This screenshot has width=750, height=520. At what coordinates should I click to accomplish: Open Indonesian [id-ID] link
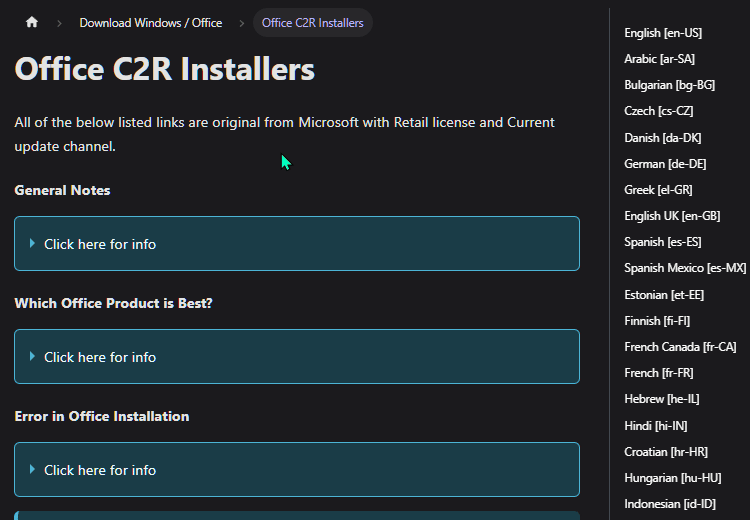coord(670,504)
